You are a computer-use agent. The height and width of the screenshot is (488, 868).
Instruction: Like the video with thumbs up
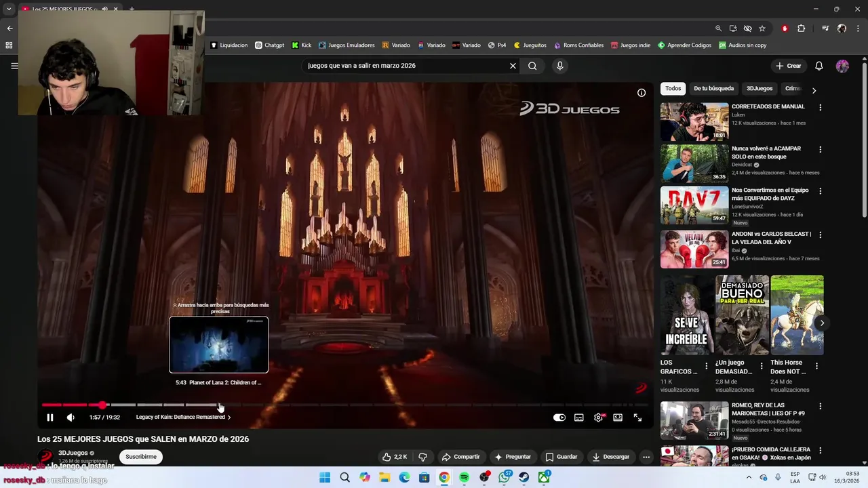tap(395, 457)
